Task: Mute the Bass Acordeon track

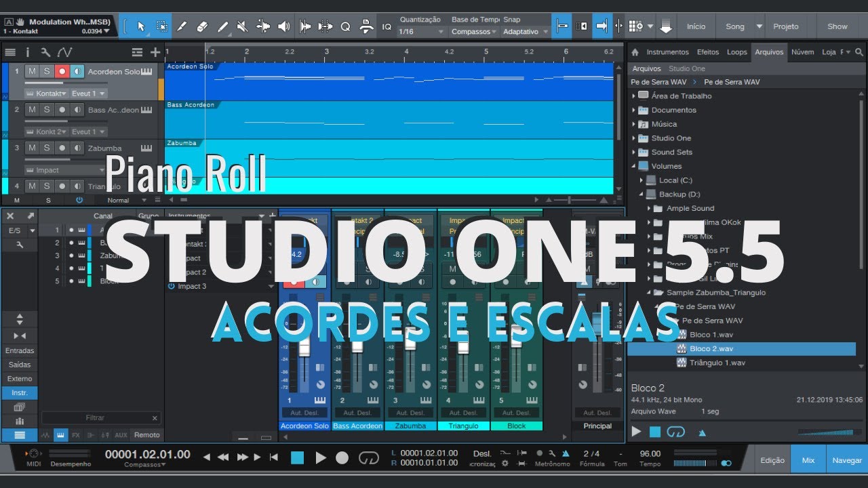Action: [x=32, y=110]
